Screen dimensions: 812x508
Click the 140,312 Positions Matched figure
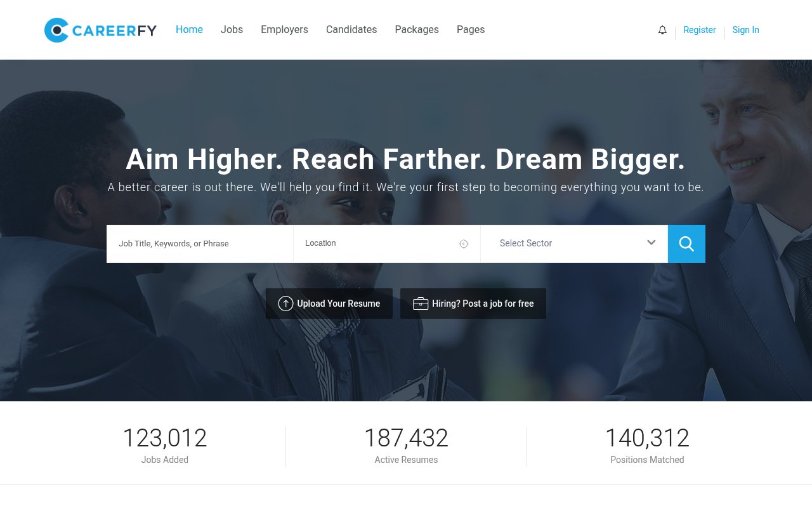coord(647,439)
